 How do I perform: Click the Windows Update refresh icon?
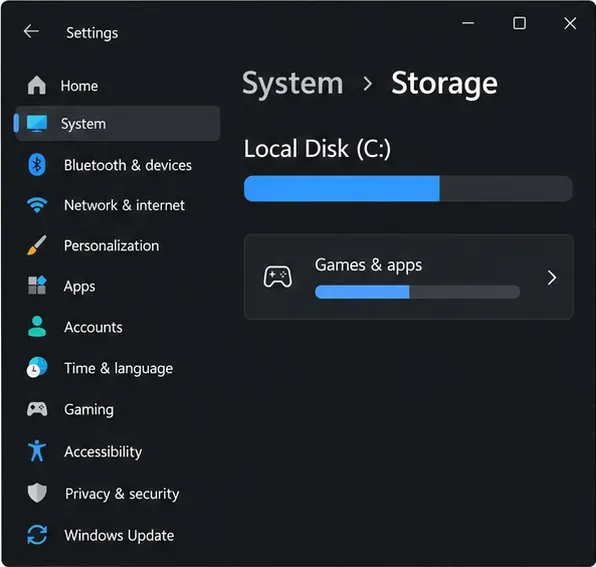(x=37, y=535)
